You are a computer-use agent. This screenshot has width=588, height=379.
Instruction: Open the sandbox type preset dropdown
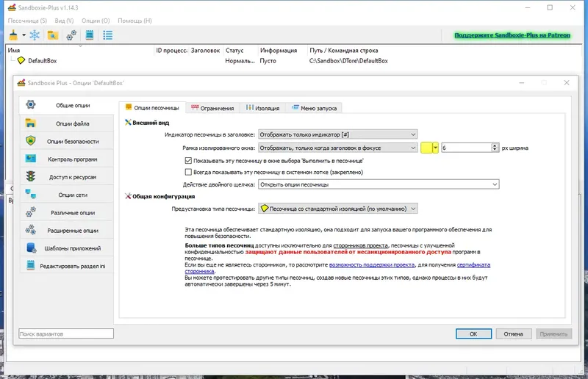(x=337, y=209)
